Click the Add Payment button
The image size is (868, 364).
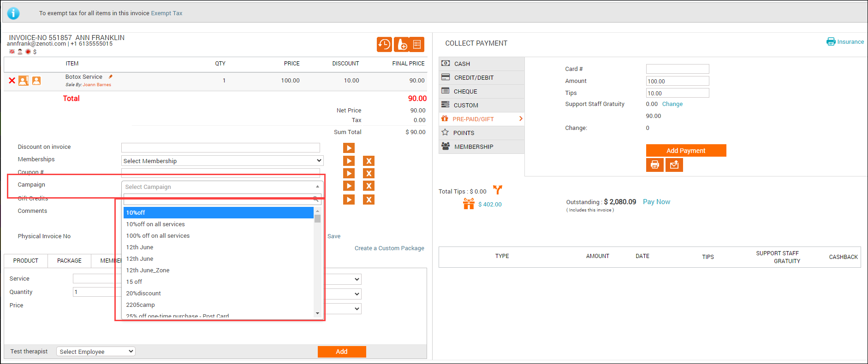686,151
